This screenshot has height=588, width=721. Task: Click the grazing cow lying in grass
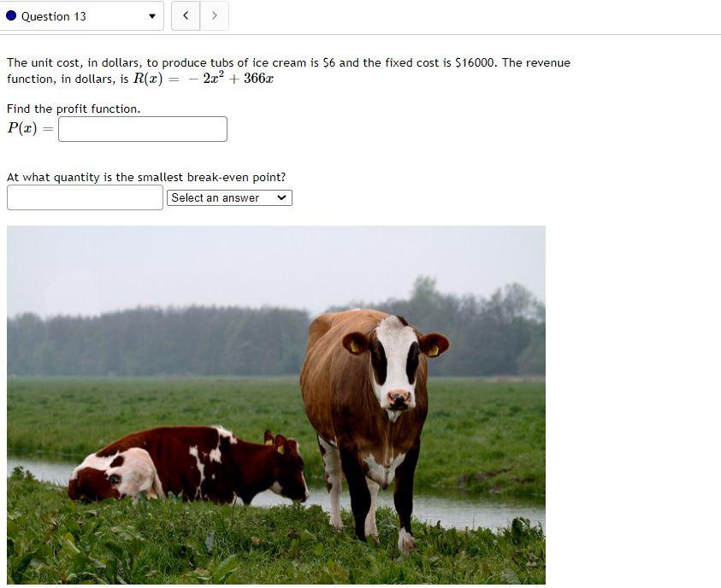[x=188, y=464]
